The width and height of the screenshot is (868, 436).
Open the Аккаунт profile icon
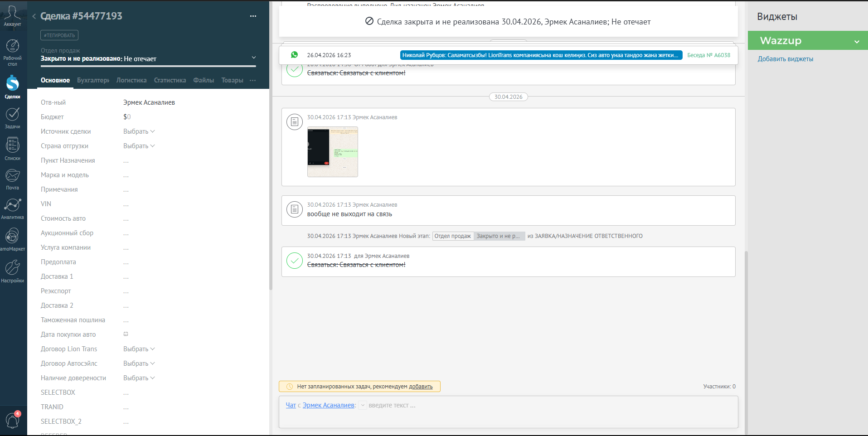point(12,15)
